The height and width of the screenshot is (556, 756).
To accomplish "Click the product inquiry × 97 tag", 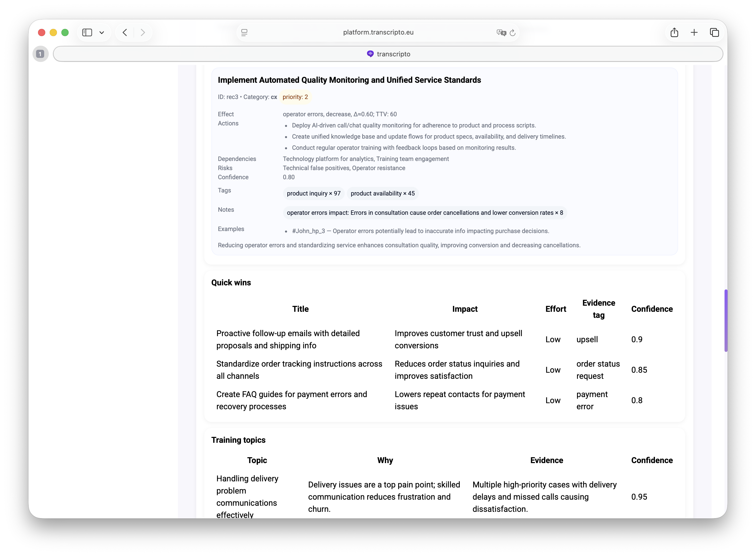I will point(313,193).
